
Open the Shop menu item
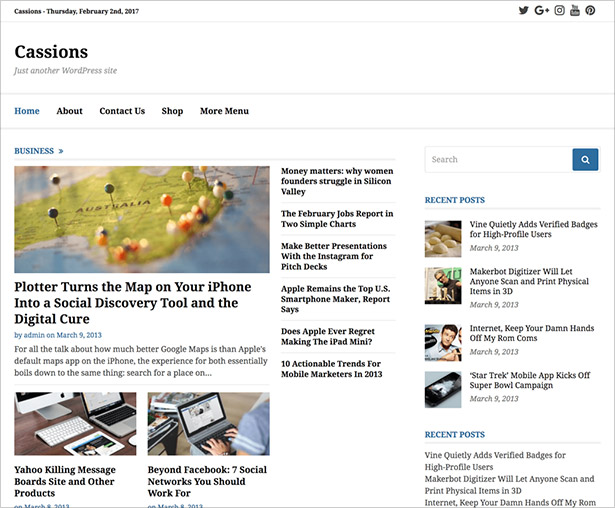click(x=172, y=111)
